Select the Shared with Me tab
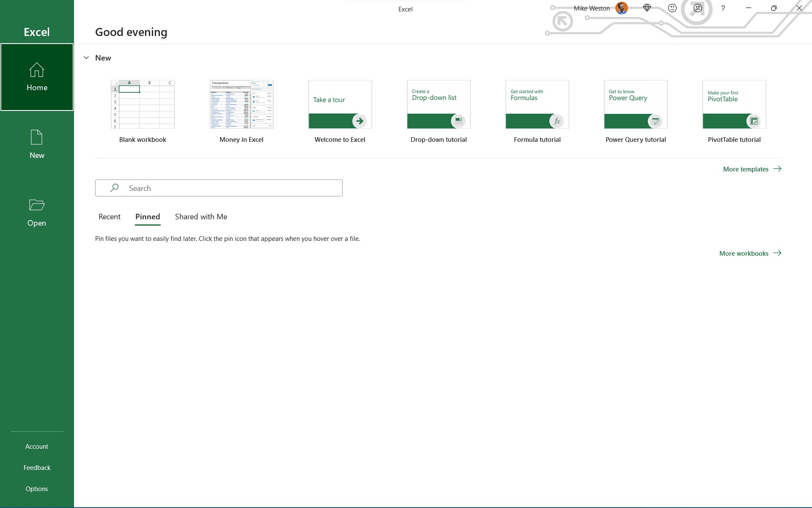This screenshot has height=508, width=812. 200,216
